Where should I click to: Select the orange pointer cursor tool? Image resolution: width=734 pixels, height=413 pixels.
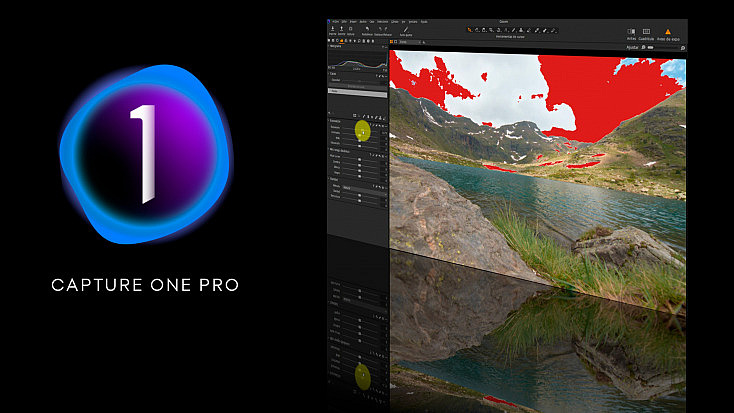tap(470, 30)
